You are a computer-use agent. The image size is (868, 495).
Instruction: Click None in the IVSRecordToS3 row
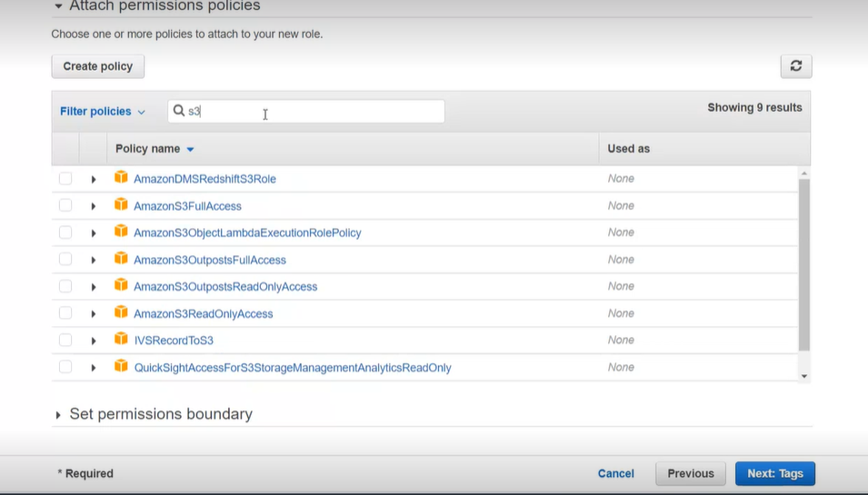click(621, 340)
